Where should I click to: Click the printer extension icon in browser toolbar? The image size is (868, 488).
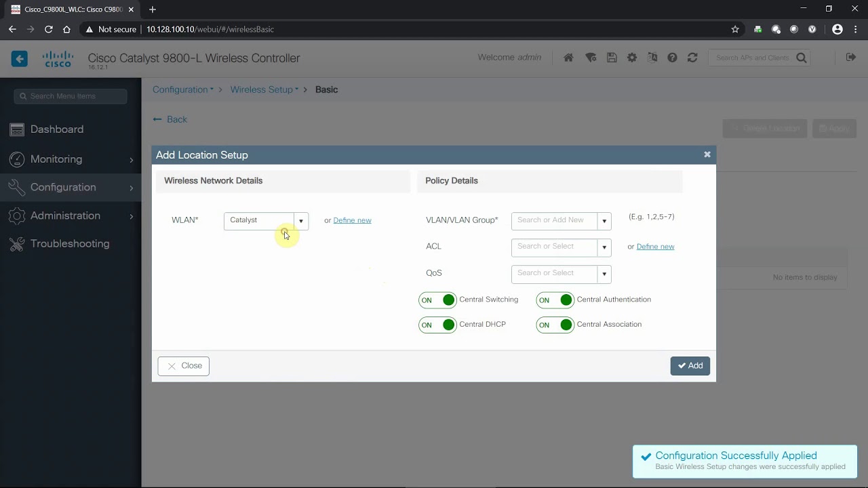coord(758,29)
